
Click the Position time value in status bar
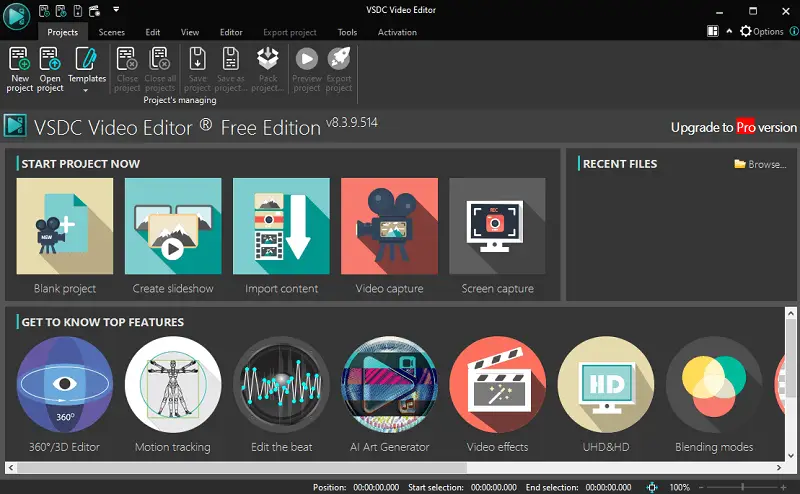point(376,487)
